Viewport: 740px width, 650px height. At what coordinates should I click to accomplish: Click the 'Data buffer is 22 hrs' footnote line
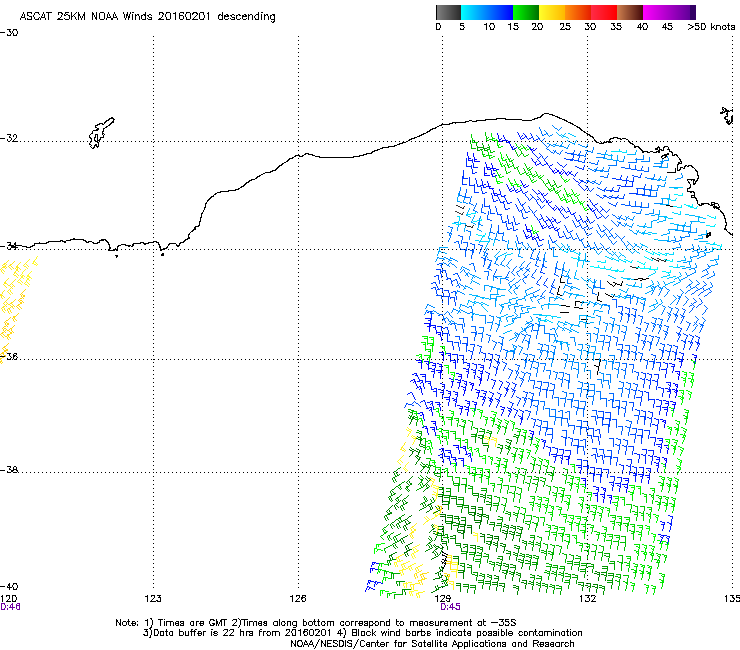[362, 633]
